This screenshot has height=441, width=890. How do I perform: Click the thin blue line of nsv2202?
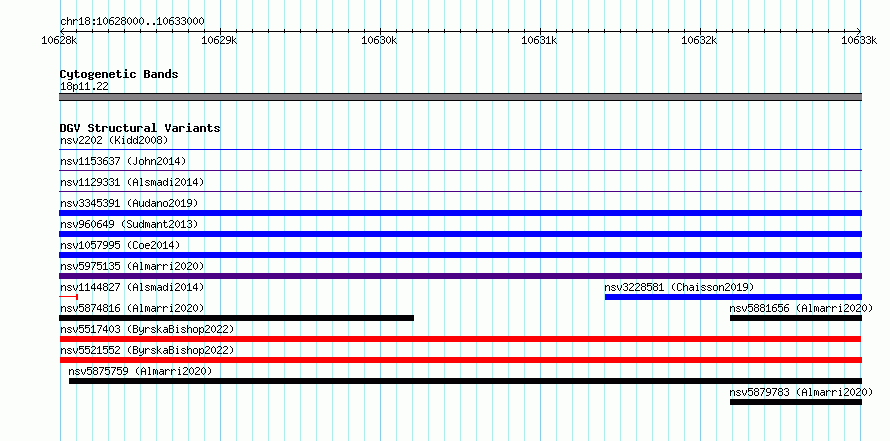click(x=460, y=150)
